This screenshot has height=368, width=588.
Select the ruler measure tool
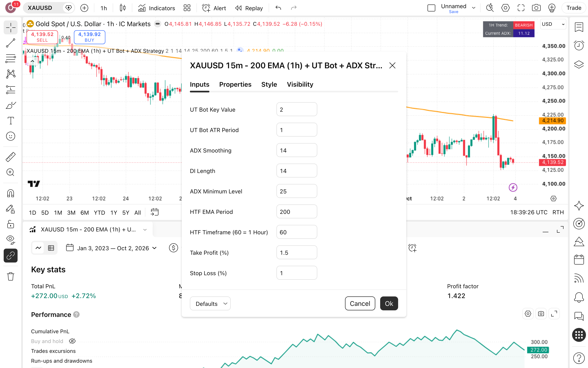[10, 157]
